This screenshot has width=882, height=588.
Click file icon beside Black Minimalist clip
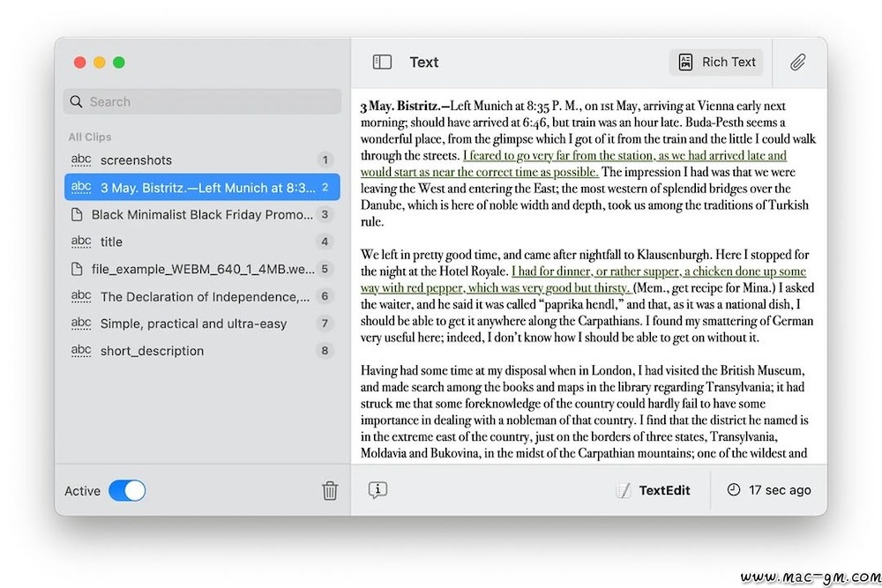click(77, 214)
